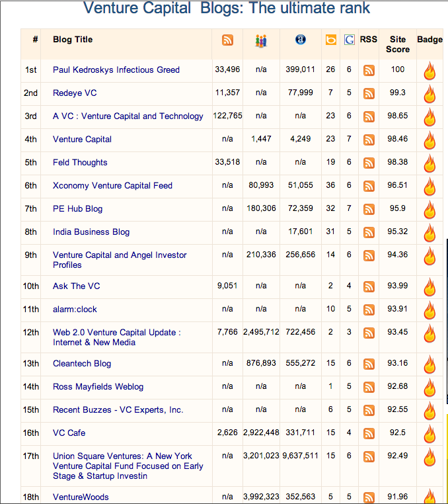The width and height of the screenshot is (448, 504).
Task: Click the 2,495,712 value
Action: pyautogui.click(x=261, y=332)
